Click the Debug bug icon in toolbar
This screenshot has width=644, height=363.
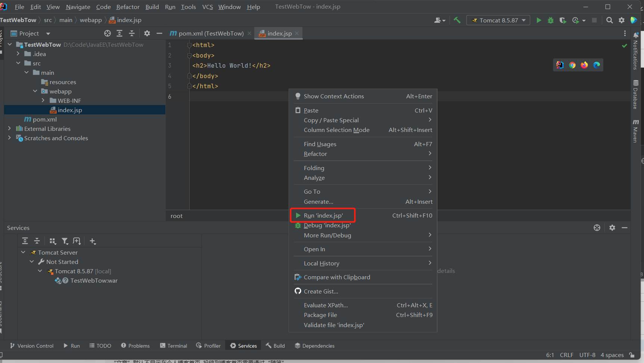(551, 20)
